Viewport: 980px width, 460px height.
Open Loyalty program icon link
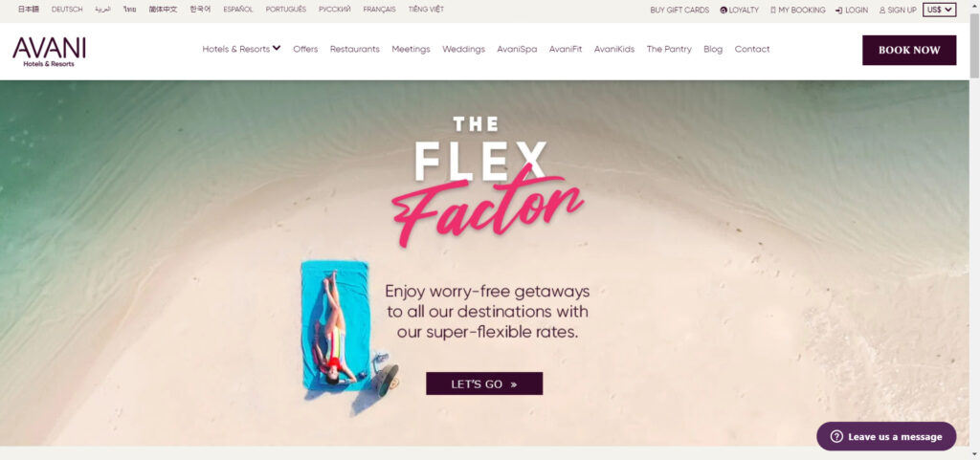(x=724, y=10)
